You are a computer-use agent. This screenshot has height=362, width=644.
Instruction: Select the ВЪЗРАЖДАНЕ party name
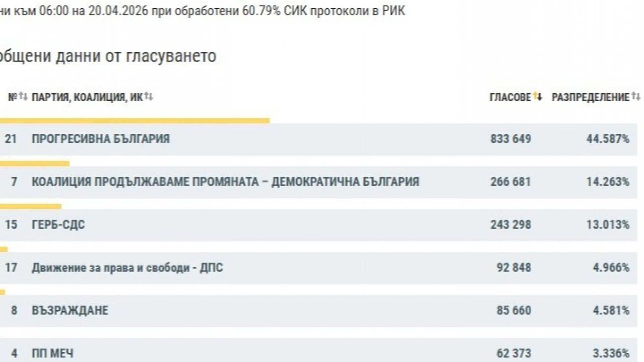70,310
